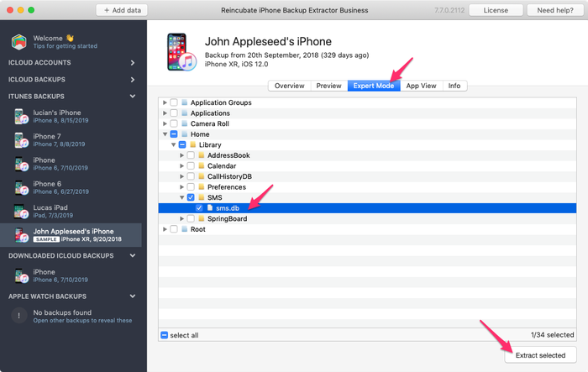Open the Info tab
This screenshot has width=588, height=372.
[454, 86]
